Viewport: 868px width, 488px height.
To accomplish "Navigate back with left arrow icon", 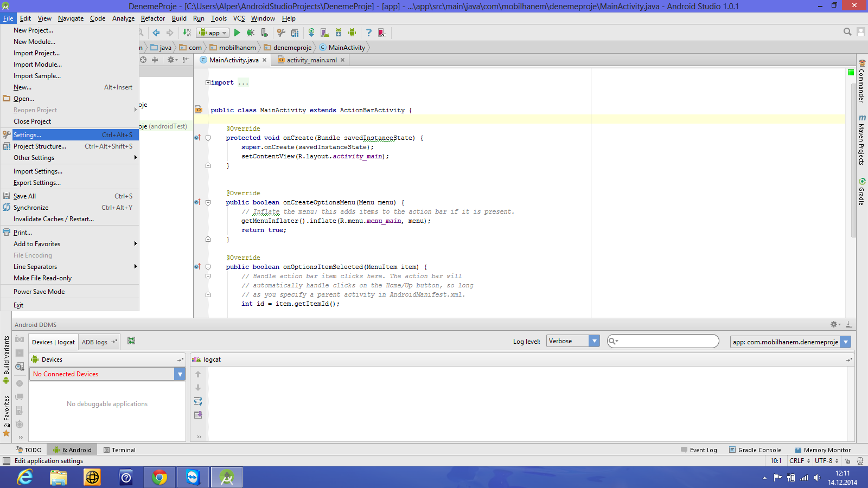I will tap(156, 33).
